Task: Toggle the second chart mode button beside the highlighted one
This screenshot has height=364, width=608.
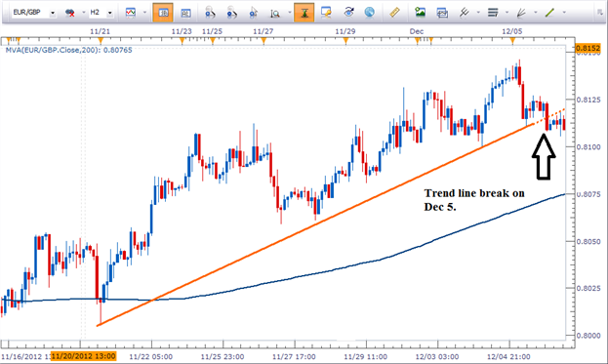Action: 185,13
